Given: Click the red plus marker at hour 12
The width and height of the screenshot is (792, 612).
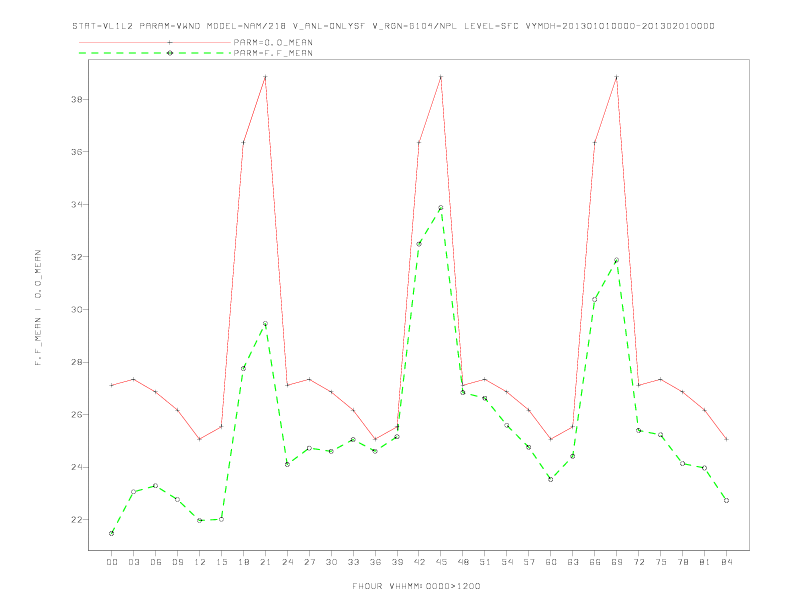Looking at the screenshot, I should coord(200,439).
